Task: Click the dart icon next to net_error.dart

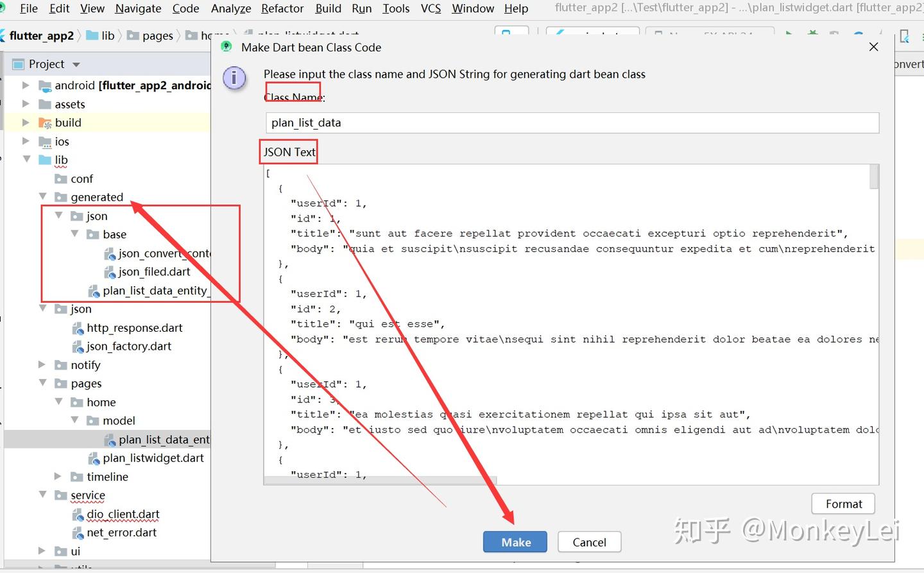Action: point(78,533)
